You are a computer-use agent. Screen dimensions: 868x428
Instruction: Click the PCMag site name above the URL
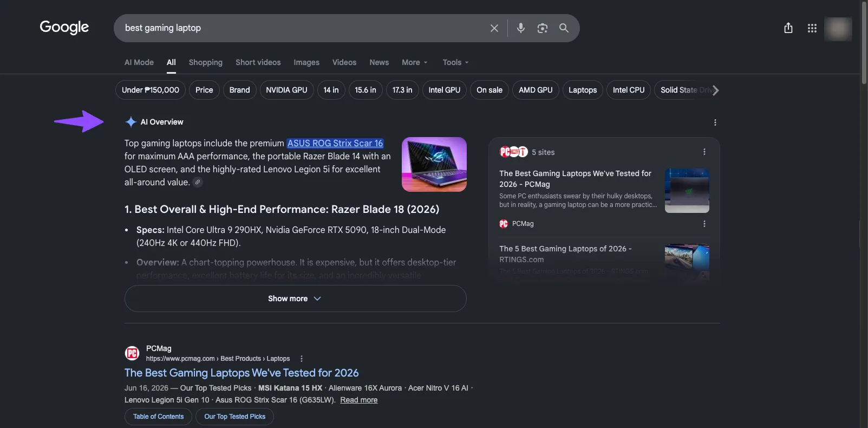pos(159,348)
